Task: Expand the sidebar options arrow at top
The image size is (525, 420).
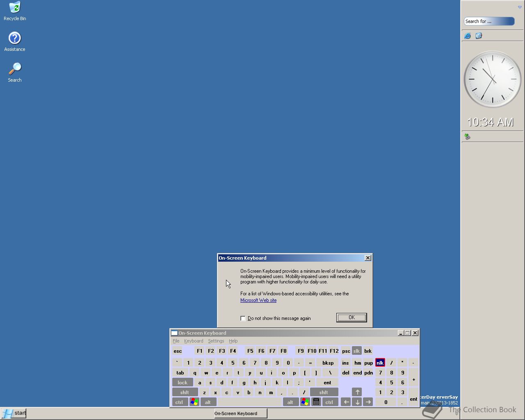Action: pos(520,7)
